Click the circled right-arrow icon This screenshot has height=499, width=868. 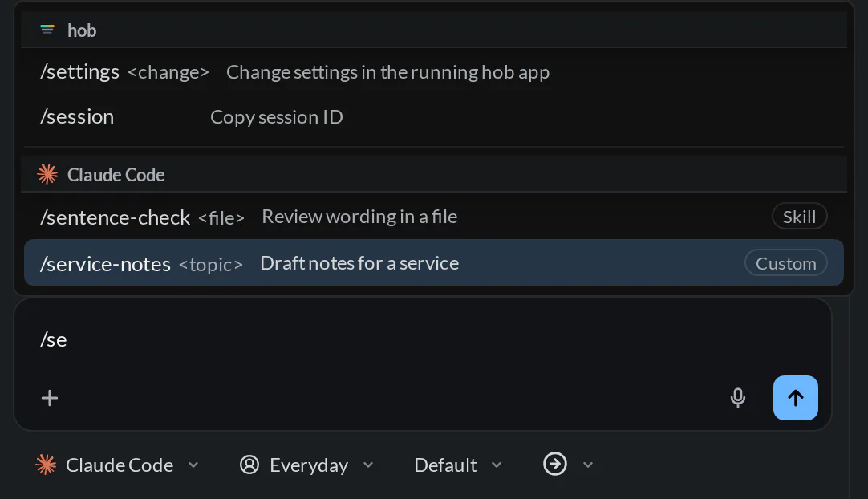tap(554, 465)
